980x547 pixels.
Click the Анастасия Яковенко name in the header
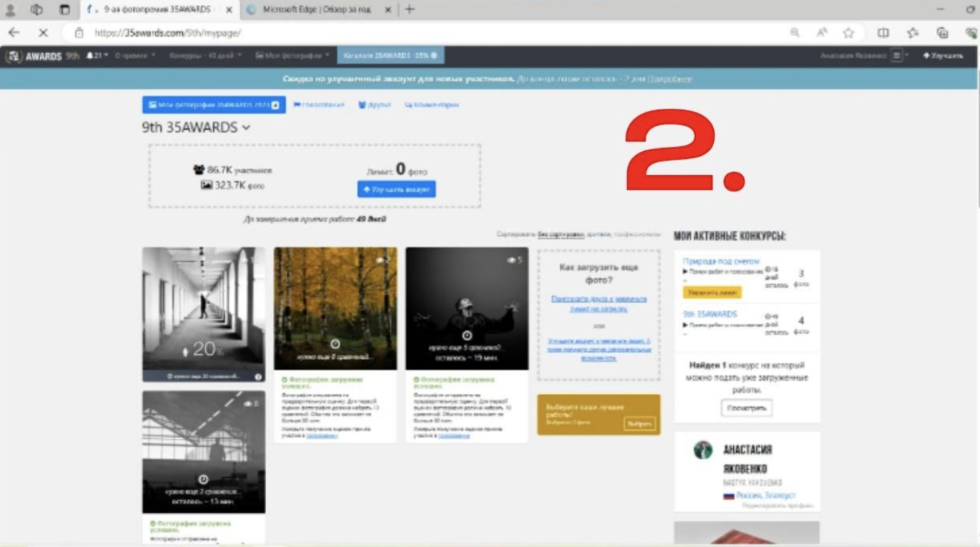click(x=853, y=56)
